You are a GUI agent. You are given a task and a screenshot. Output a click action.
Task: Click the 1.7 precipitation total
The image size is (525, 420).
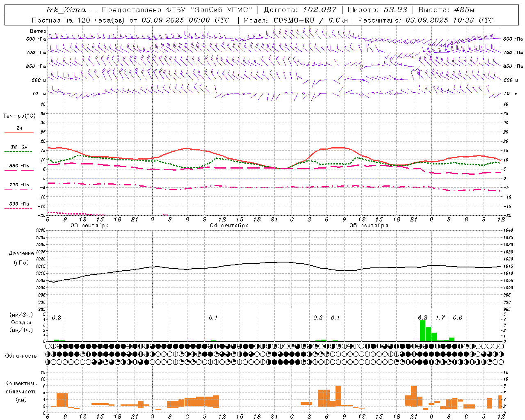tap(440, 318)
